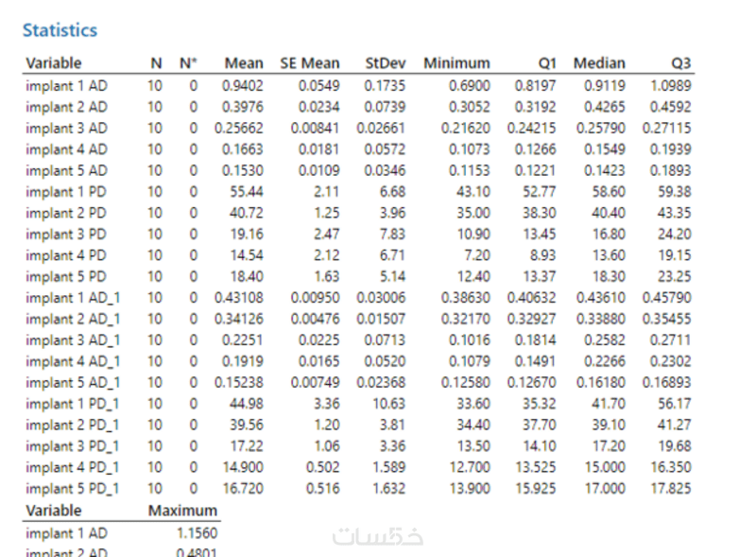The width and height of the screenshot is (756, 557).
Task: Select the StDev column header
Action: pyautogui.click(x=386, y=63)
